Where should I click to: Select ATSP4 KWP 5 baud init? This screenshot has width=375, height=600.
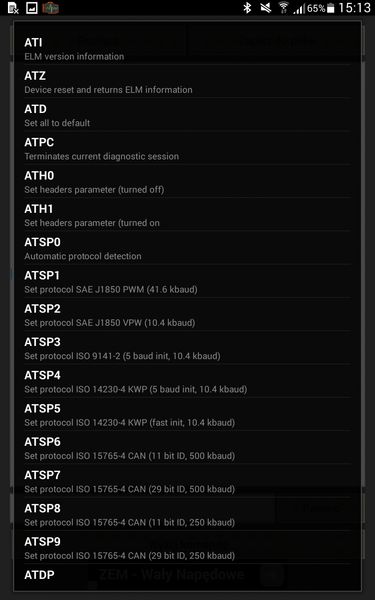click(188, 381)
